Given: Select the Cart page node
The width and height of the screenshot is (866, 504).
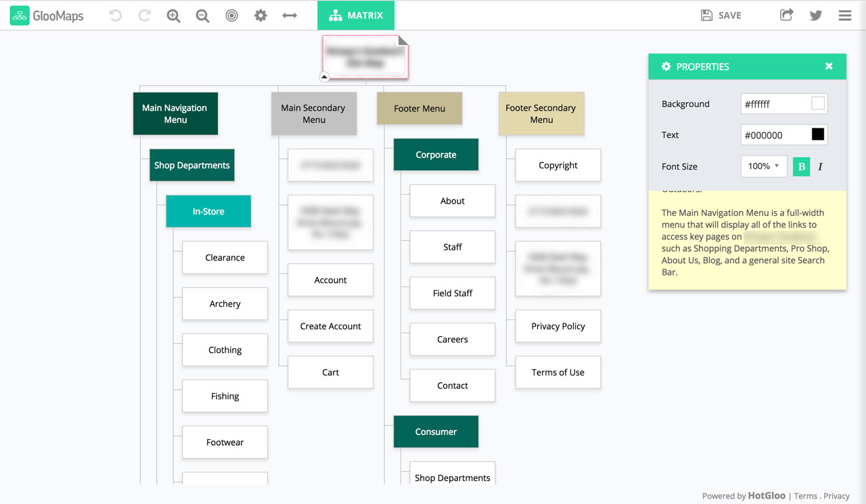Looking at the screenshot, I should coord(330,372).
